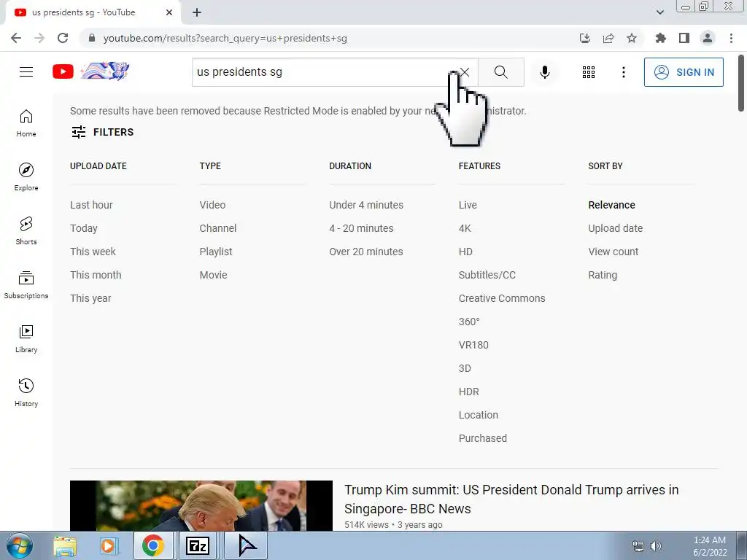This screenshot has width=747, height=560.
Task: Filter type to Movie
Action: [x=213, y=275]
